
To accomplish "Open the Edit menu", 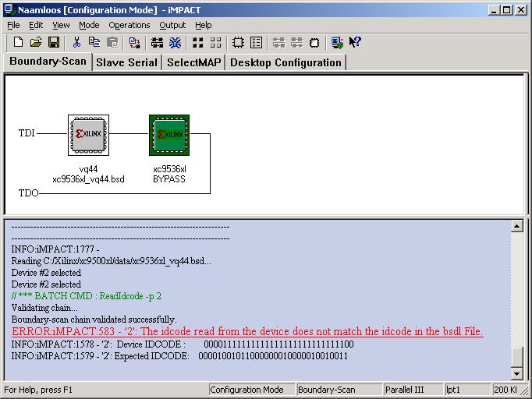I will coord(36,25).
